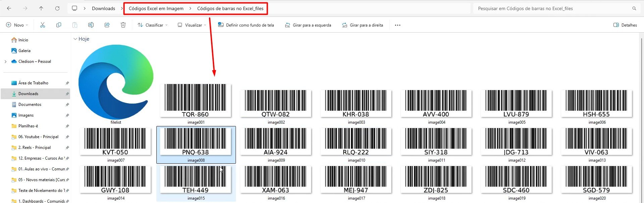Select image005 barcode LVU-879
Screen dimensions: 644x203
516,107
